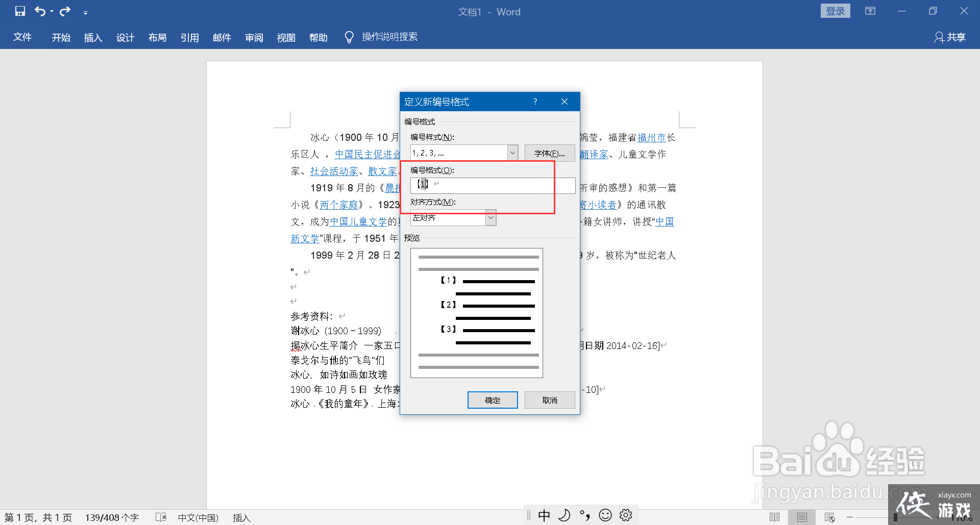Click the IME 中 Chinese mode icon
The width and height of the screenshot is (980, 525).
(x=544, y=515)
